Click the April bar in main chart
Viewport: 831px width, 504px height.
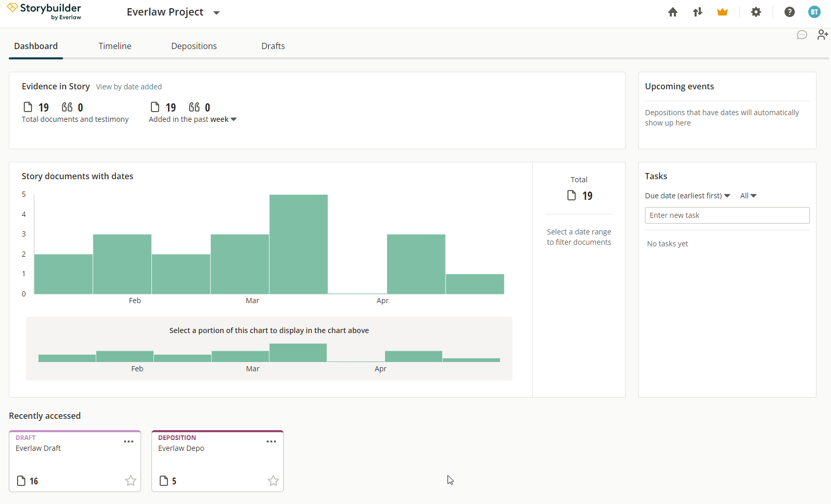416,264
